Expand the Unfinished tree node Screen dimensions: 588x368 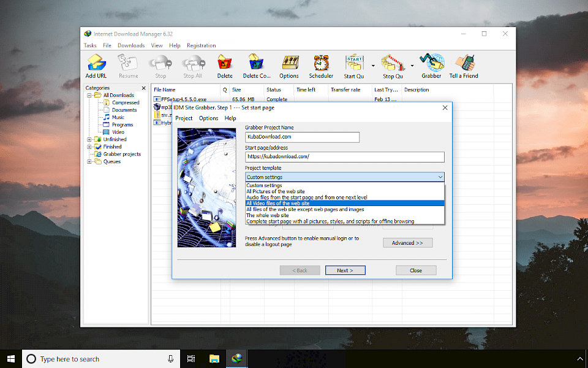(x=89, y=139)
